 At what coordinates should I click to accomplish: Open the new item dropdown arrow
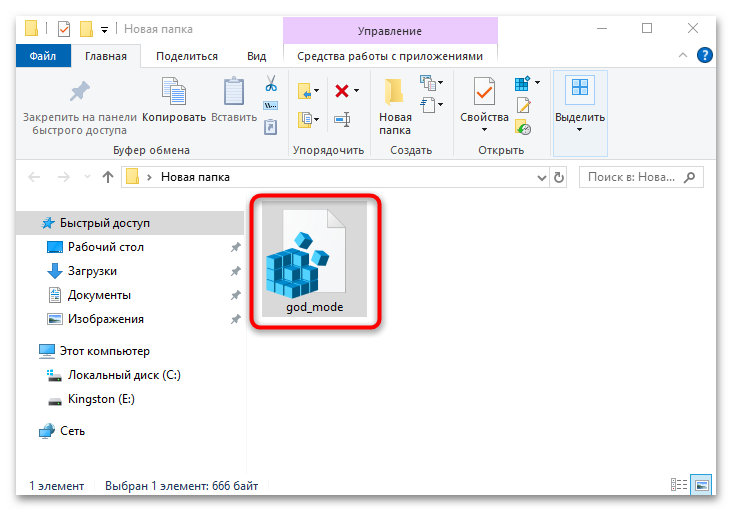[x=440, y=83]
